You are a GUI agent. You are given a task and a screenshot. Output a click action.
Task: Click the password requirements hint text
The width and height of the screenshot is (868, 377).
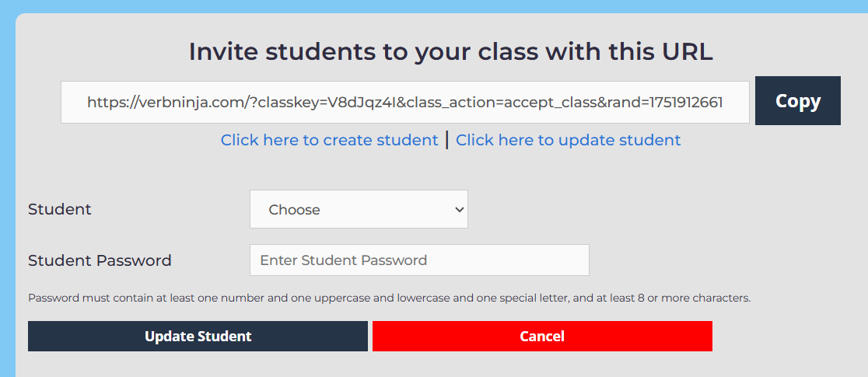(389, 298)
